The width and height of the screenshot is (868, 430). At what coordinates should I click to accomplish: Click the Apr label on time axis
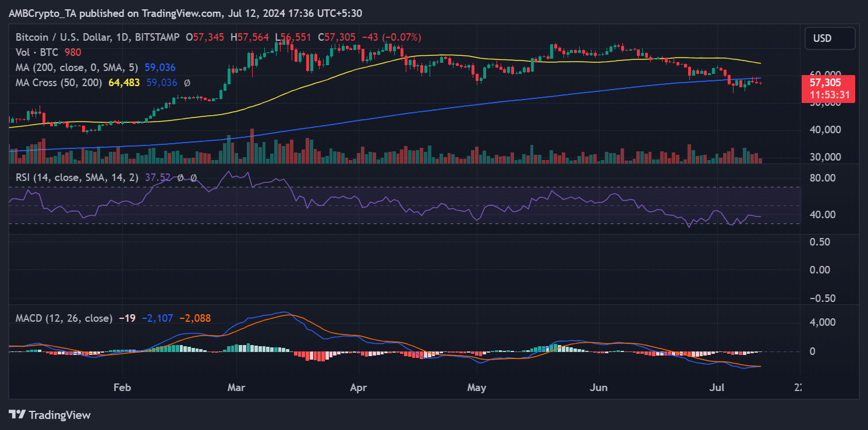pyautogui.click(x=359, y=387)
